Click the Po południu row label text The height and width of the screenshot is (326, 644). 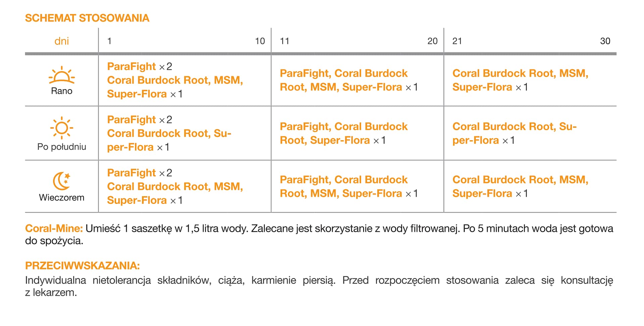tap(62, 147)
